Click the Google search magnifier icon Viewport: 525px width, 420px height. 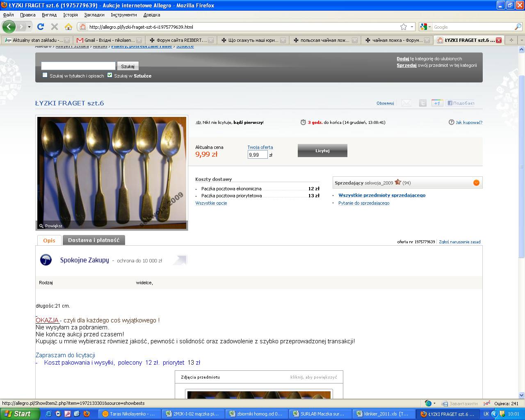(x=518, y=27)
